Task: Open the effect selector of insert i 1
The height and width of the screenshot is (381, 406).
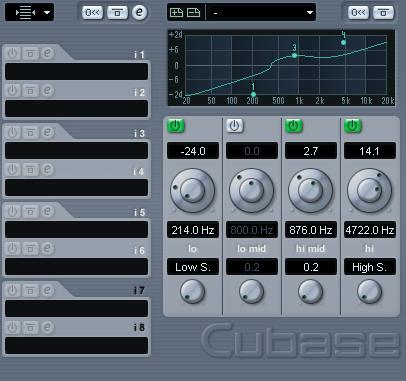Action: (76, 71)
